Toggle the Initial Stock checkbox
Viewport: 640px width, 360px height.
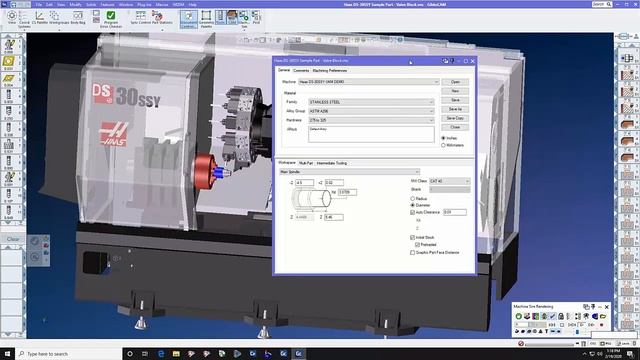pyautogui.click(x=413, y=238)
